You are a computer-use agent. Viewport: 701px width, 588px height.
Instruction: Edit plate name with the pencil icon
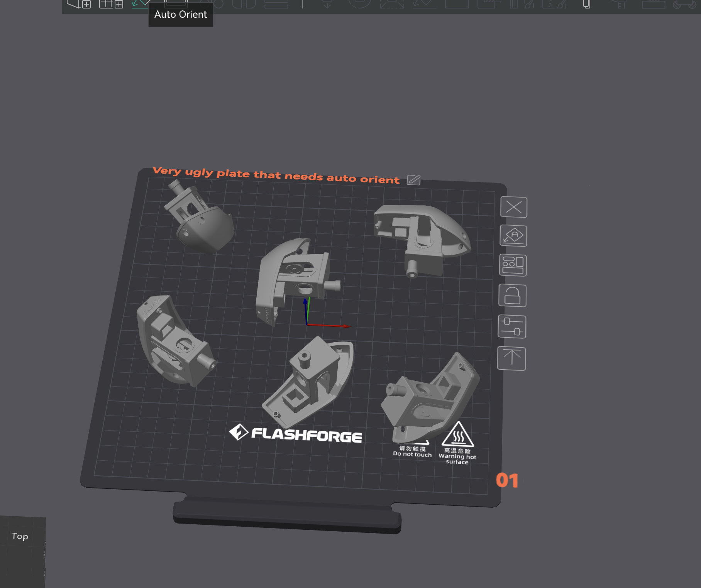click(x=414, y=180)
